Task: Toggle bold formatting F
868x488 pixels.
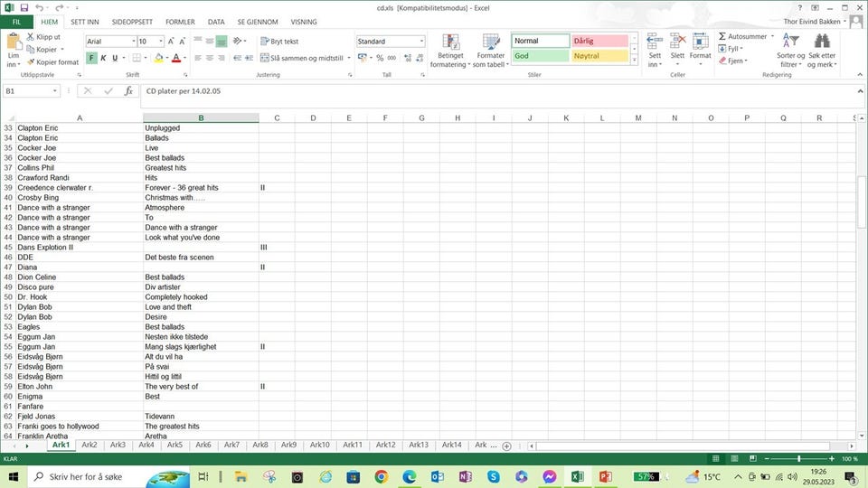Action: tap(91, 58)
